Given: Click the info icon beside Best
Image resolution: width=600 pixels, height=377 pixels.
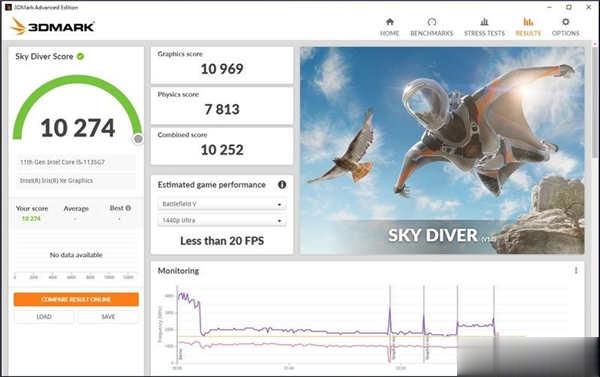Looking at the screenshot, I should [x=128, y=208].
